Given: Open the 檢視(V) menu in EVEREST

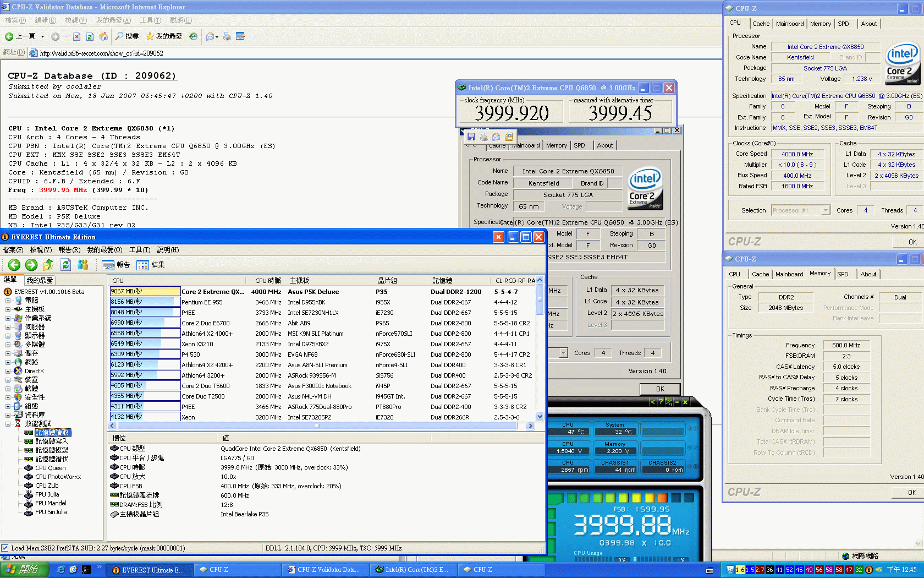Looking at the screenshot, I should point(41,250).
